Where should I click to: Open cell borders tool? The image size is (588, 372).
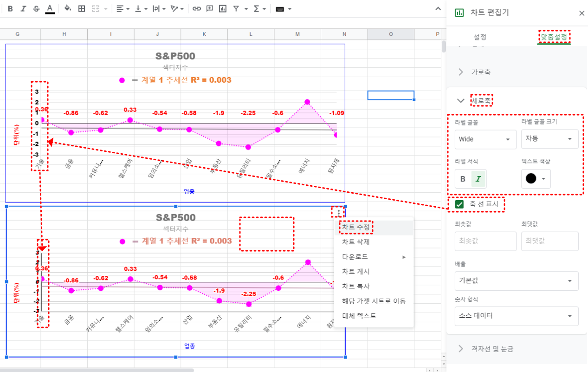pos(82,8)
